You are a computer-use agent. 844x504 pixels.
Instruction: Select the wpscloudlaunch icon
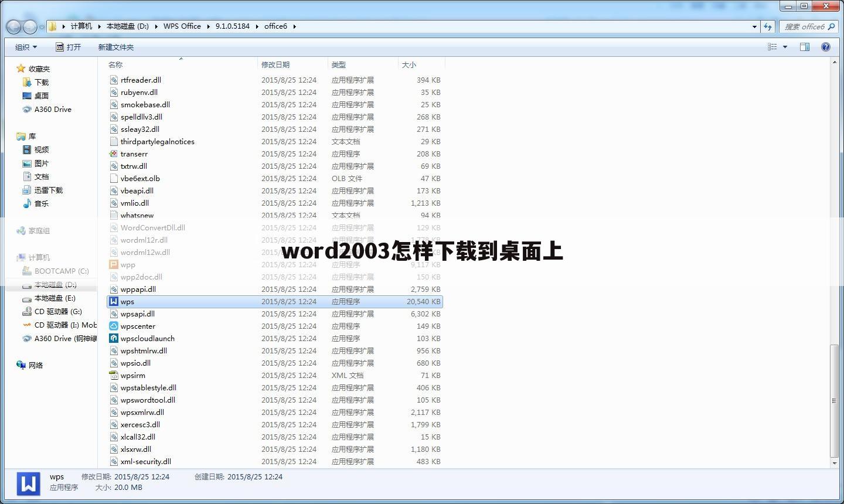(x=114, y=338)
